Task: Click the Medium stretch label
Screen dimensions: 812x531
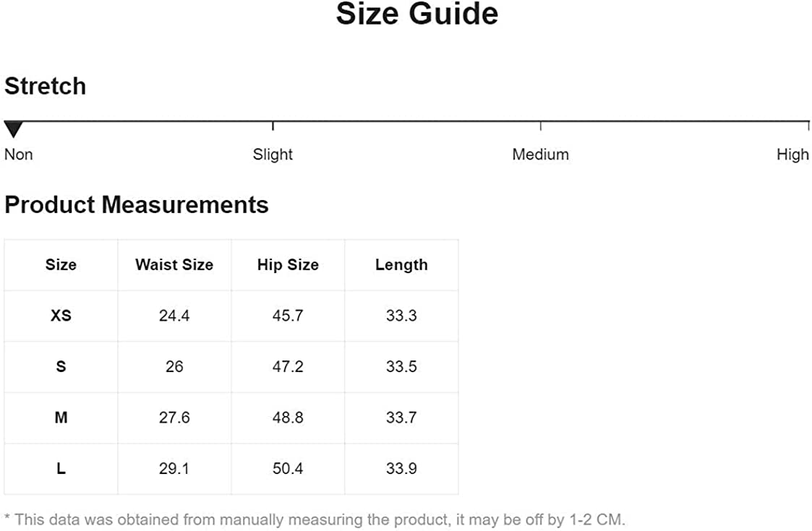Action: pyautogui.click(x=540, y=155)
